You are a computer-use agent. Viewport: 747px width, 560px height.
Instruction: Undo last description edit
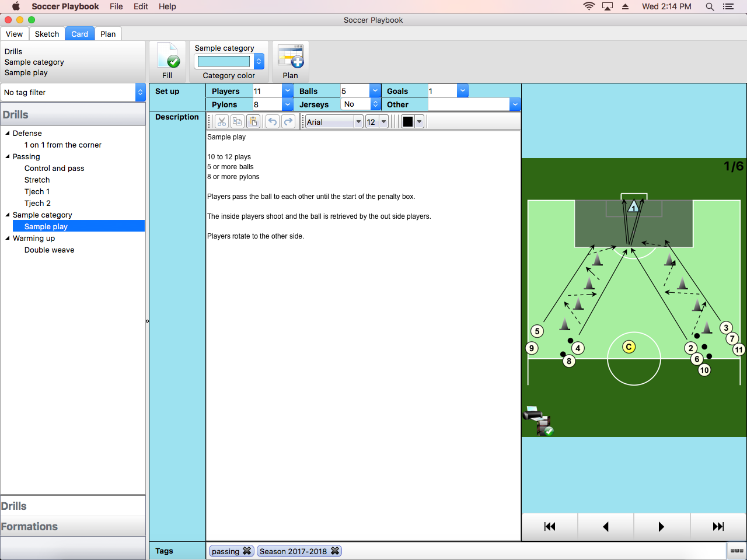(273, 121)
